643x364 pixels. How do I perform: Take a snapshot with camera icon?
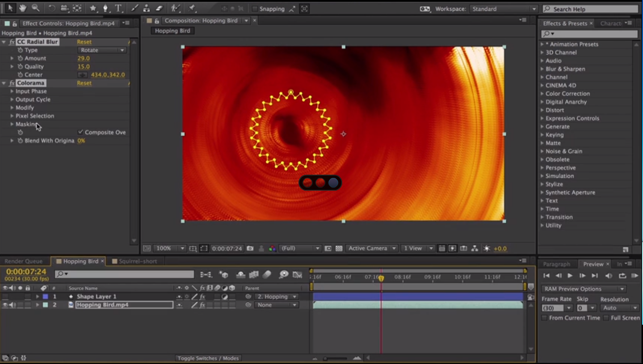click(250, 248)
